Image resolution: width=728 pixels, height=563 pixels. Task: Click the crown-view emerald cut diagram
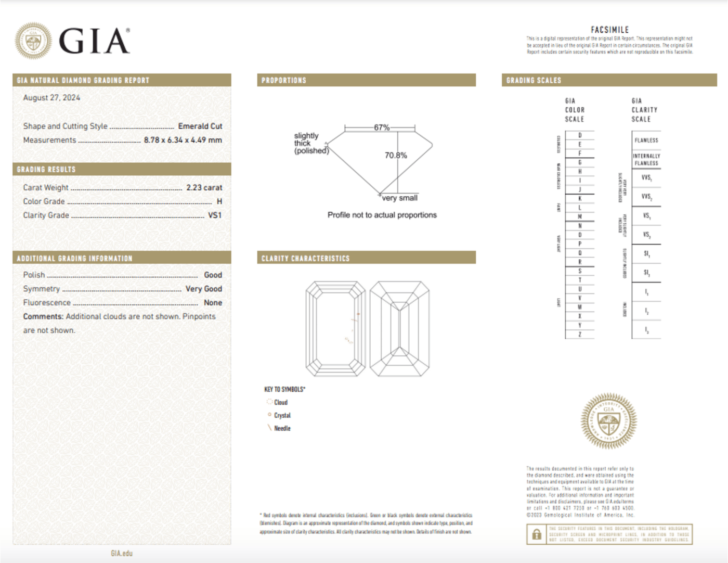pyautogui.click(x=335, y=328)
